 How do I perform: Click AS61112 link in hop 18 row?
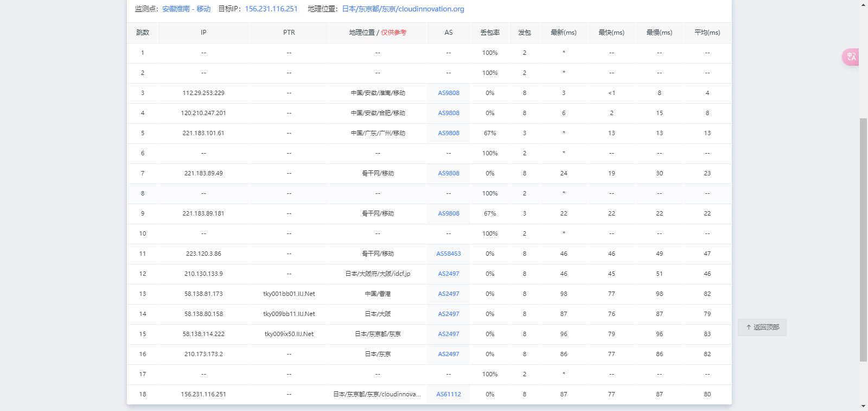[448, 395]
